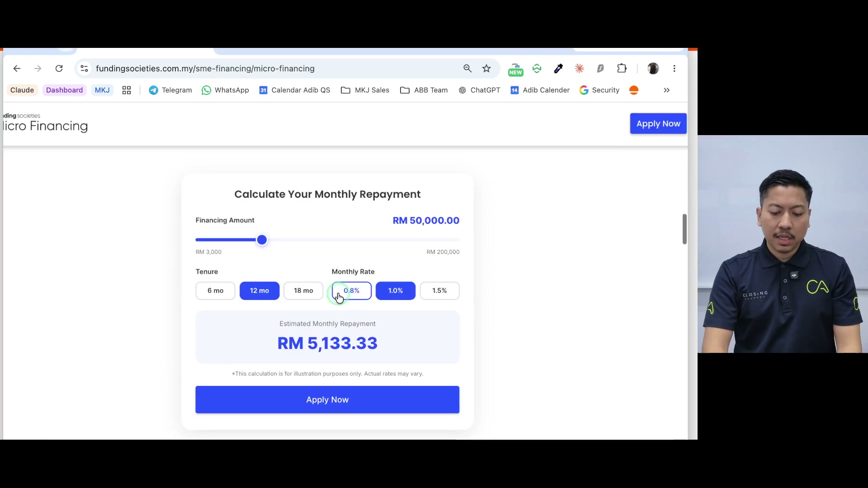Click the RM 50,000.00 amount value
This screenshot has width=868, height=488.
click(x=426, y=221)
